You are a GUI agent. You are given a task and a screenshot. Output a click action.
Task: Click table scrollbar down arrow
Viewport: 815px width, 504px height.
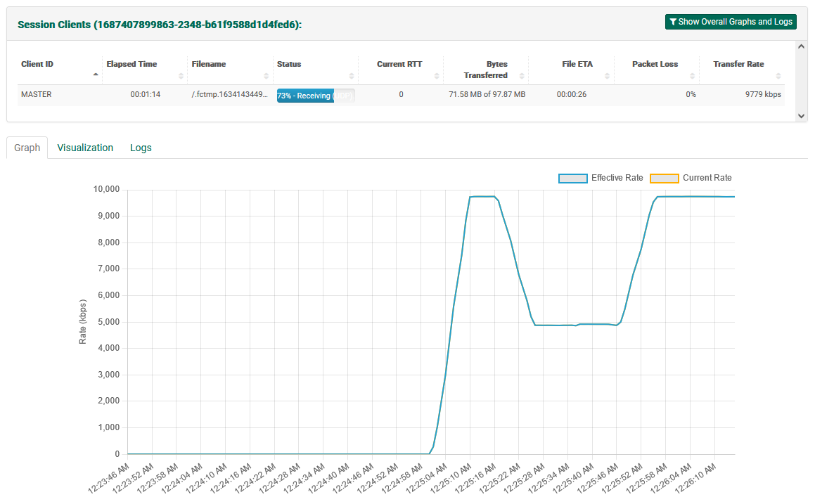coord(801,116)
